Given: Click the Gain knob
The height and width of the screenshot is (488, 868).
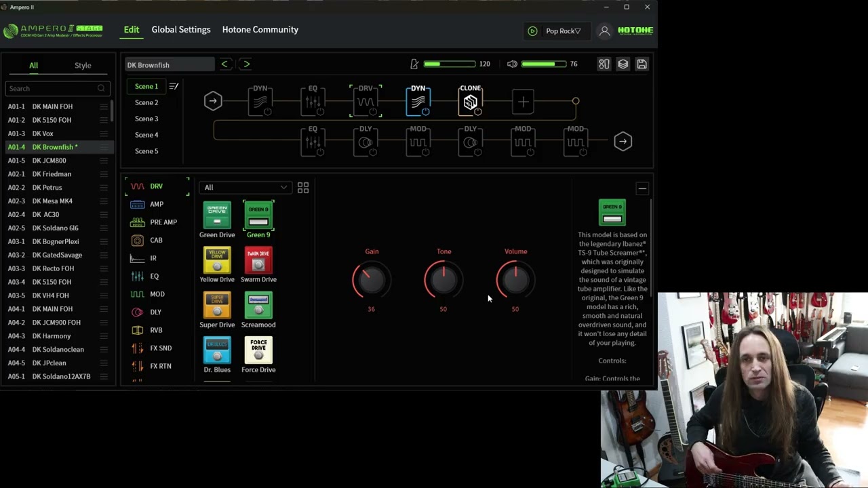Looking at the screenshot, I should 372,280.
